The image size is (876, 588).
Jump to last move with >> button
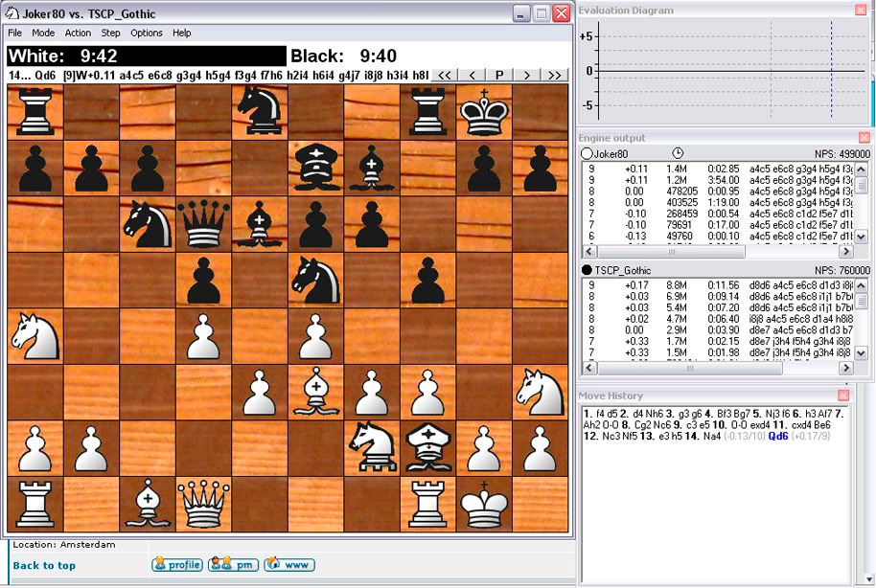(554, 75)
